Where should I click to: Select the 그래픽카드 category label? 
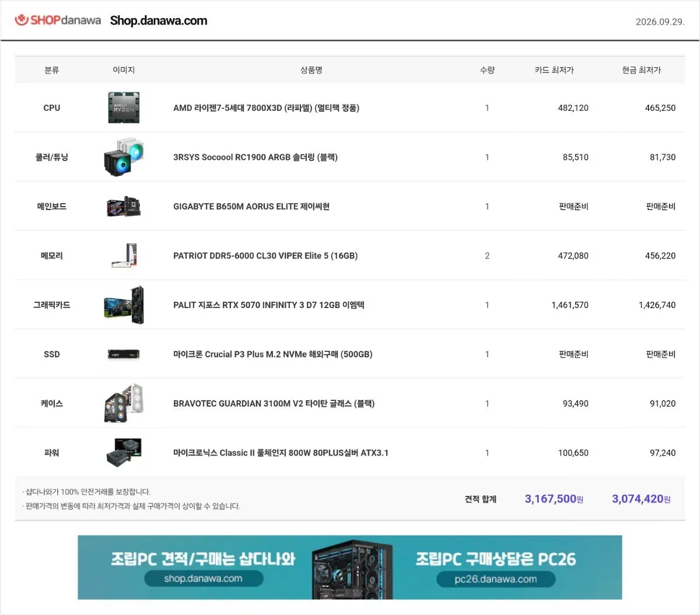click(52, 305)
